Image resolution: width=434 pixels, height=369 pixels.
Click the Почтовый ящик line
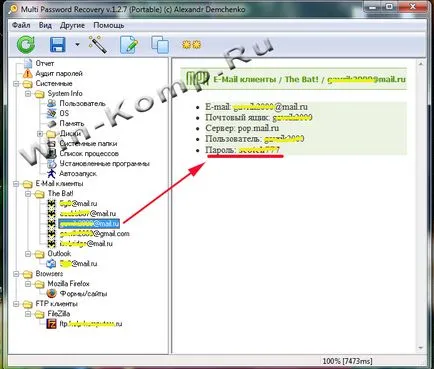click(x=259, y=117)
